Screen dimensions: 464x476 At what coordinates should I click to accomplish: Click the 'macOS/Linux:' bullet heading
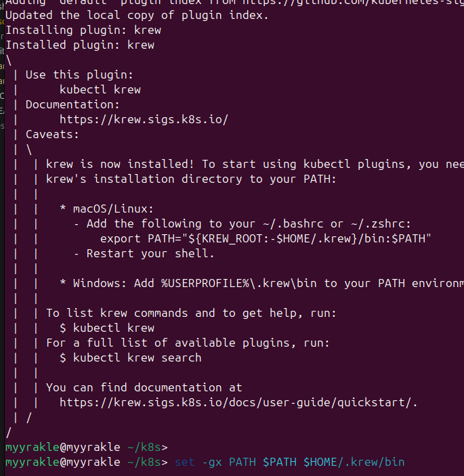point(113,209)
